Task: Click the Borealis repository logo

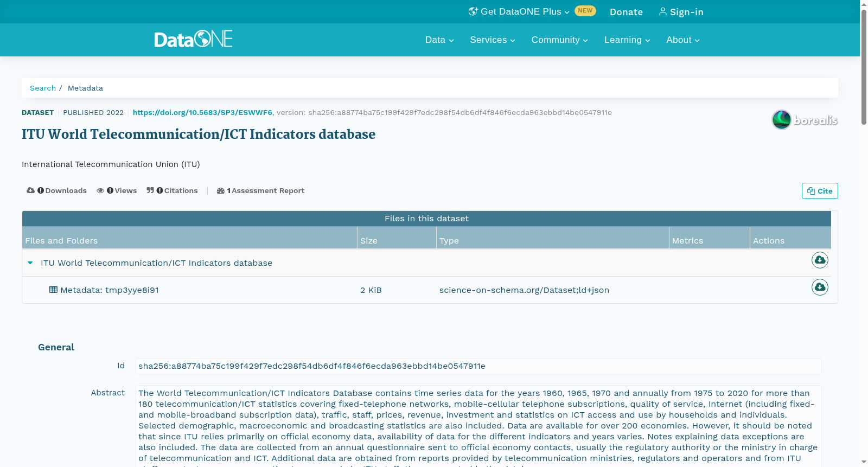Action: (x=805, y=119)
